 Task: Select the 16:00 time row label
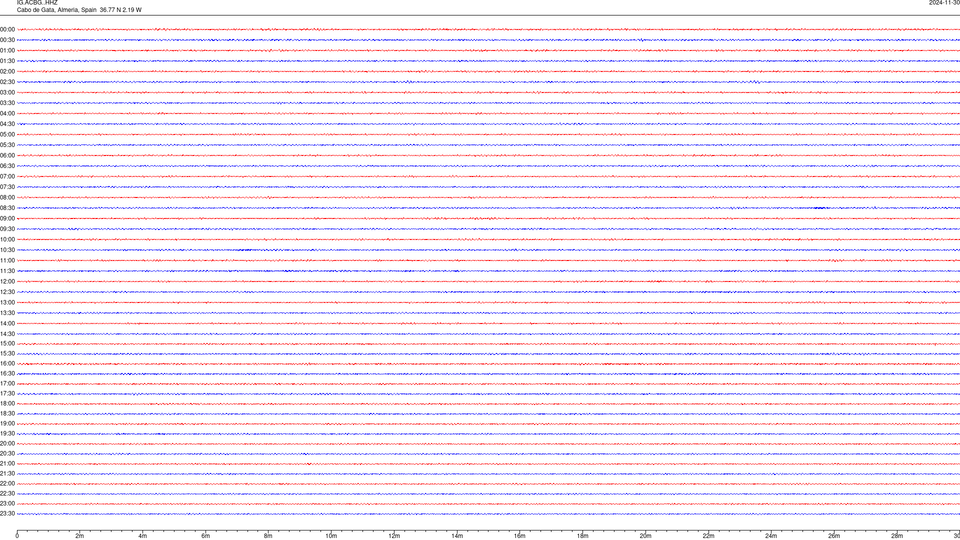[x=7, y=364]
